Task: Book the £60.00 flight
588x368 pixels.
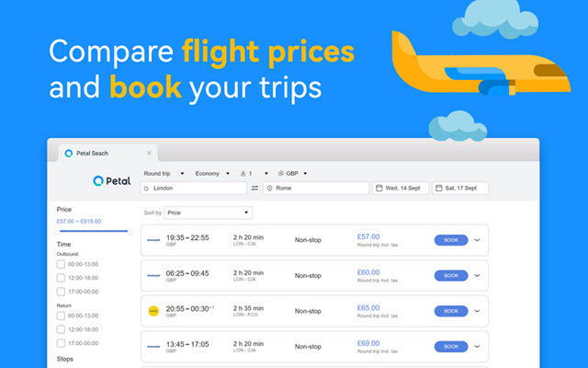Action: click(x=450, y=275)
